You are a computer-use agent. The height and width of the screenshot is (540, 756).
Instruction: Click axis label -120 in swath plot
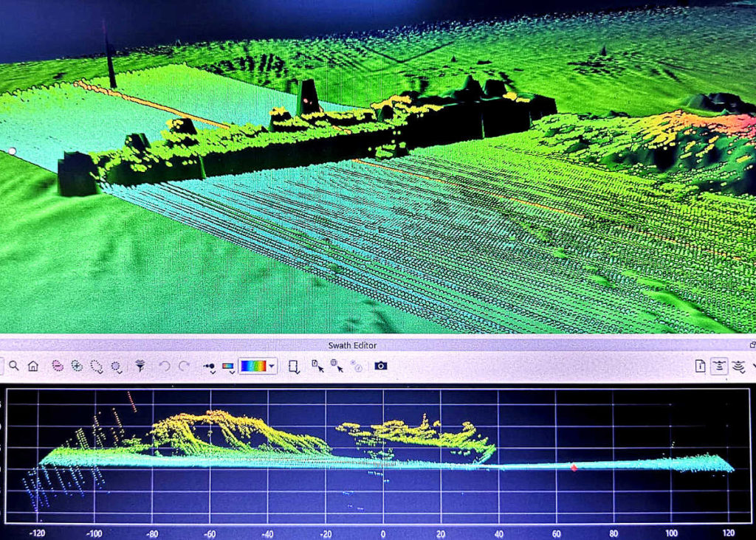[x=37, y=533]
